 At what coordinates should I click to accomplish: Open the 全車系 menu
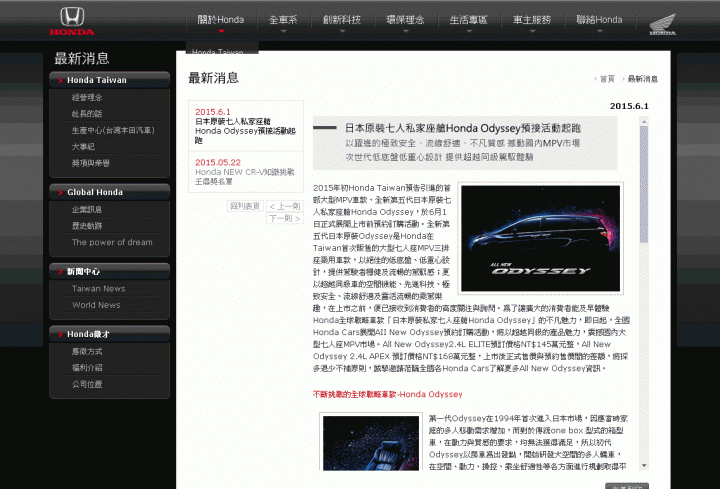[283, 20]
